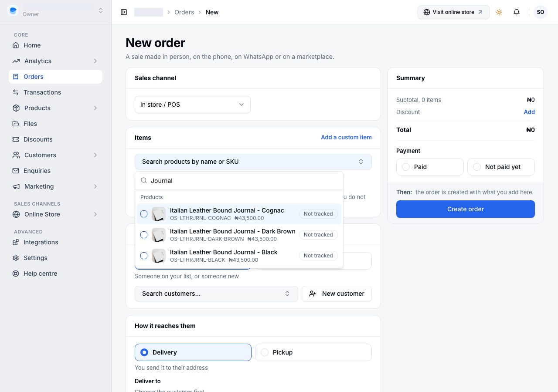The image size is (558, 392).
Task: Open the SO user avatar menu
Action: coord(541,12)
